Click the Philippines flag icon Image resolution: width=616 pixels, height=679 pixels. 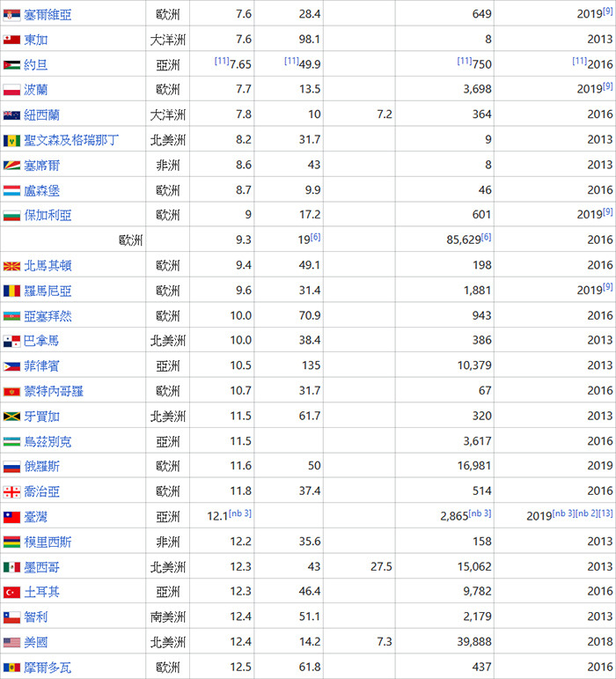coord(11,366)
